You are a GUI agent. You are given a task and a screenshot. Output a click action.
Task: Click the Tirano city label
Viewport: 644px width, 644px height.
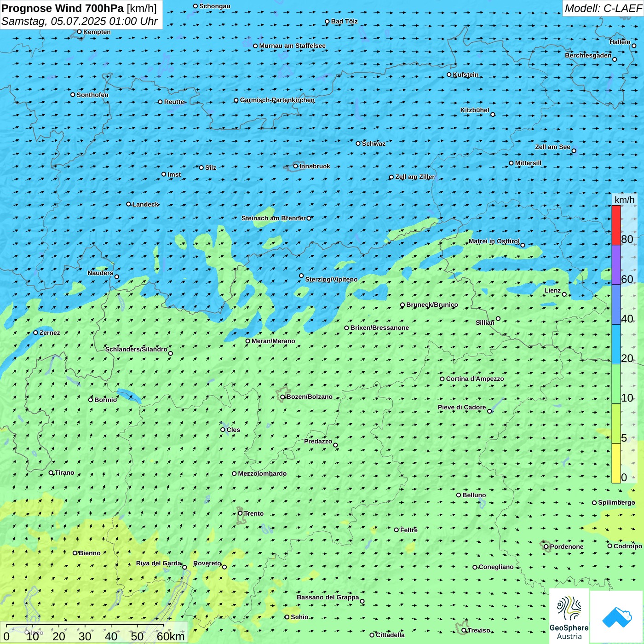tap(64, 472)
